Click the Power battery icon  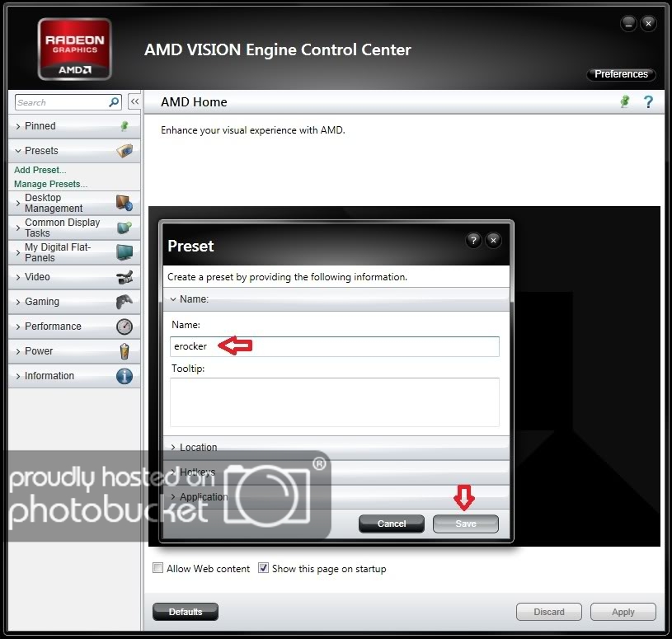tap(125, 351)
